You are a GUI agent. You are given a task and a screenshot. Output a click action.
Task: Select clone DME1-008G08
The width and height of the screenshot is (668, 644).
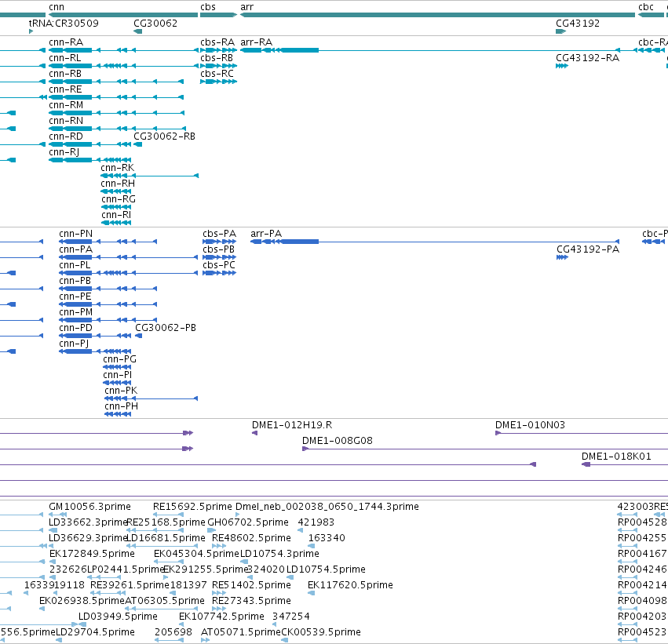coord(338,441)
